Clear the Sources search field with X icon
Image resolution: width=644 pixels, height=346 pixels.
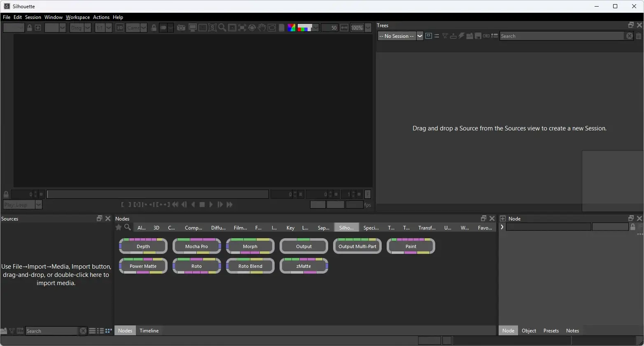[83, 331]
